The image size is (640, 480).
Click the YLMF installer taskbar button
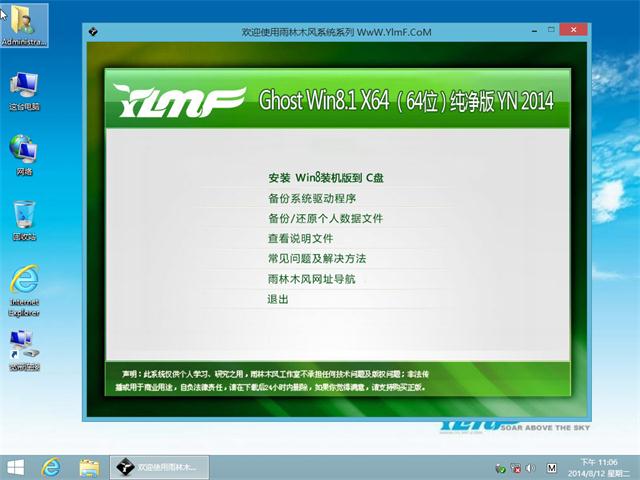tap(158, 467)
